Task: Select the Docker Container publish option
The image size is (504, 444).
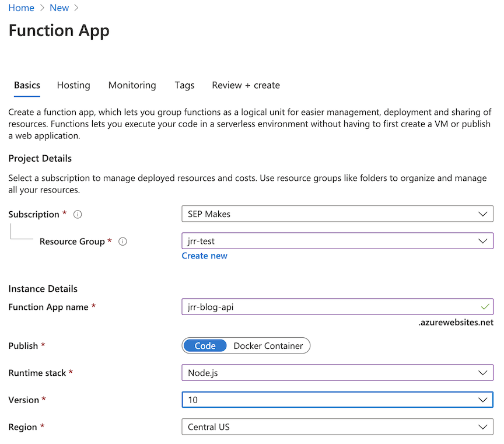Action: [268, 346]
